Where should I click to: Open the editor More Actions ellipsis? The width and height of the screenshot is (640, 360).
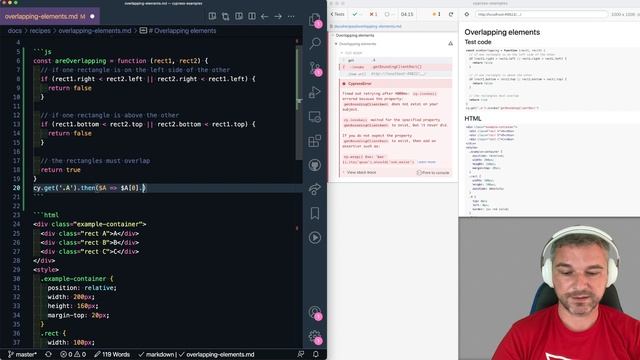point(291,16)
